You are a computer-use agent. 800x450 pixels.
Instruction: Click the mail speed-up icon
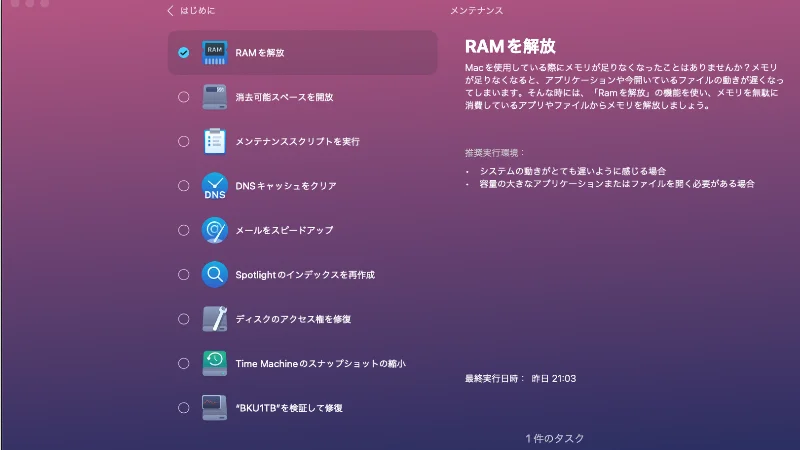[x=215, y=230]
